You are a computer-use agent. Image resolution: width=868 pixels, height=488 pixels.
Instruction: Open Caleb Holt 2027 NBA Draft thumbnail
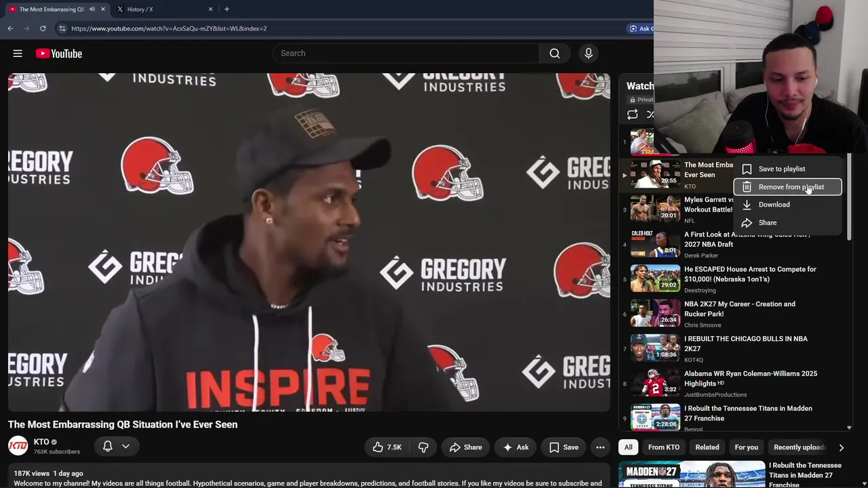click(x=655, y=243)
